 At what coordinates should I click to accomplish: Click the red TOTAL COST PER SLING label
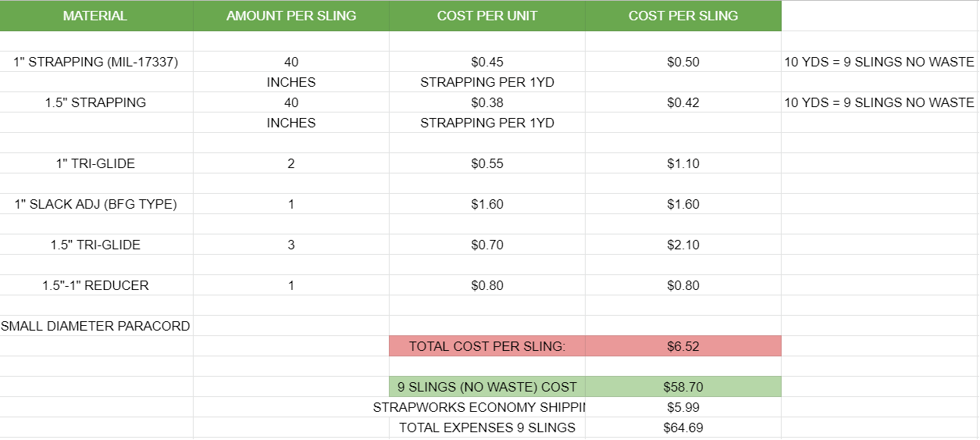487,346
